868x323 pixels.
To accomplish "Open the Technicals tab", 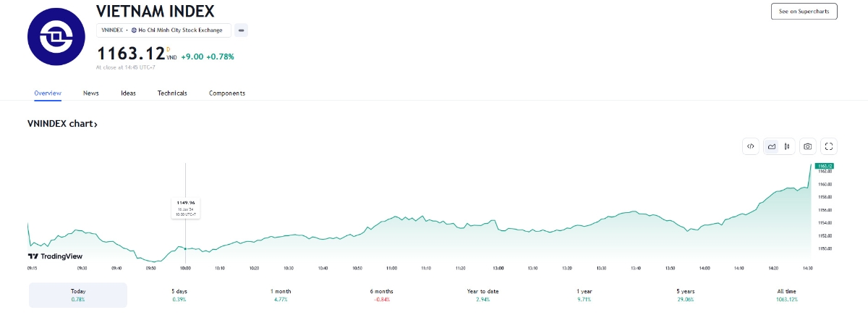I will click(172, 93).
